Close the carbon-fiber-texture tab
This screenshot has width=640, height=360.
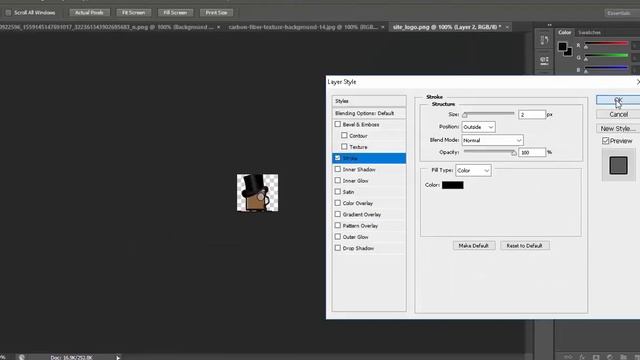pyautogui.click(x=382, y=27)
